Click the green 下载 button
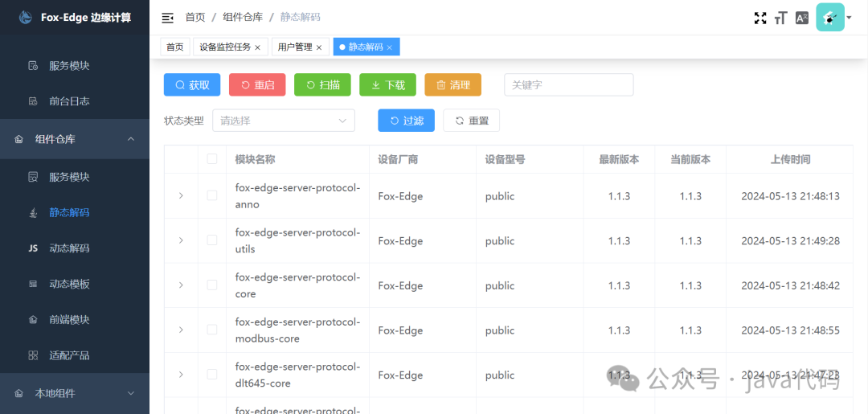This screenshot has width=868, height=414. [x=387, y=84]
